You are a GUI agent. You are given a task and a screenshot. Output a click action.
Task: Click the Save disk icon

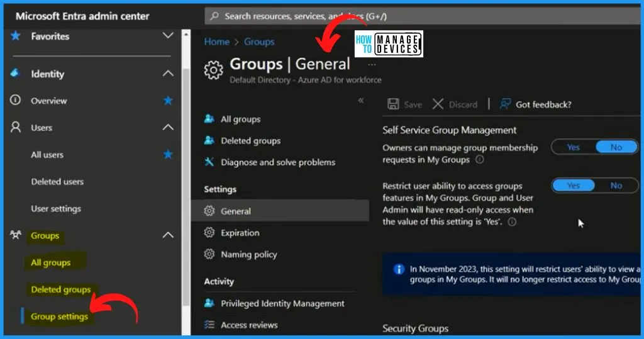393,104
